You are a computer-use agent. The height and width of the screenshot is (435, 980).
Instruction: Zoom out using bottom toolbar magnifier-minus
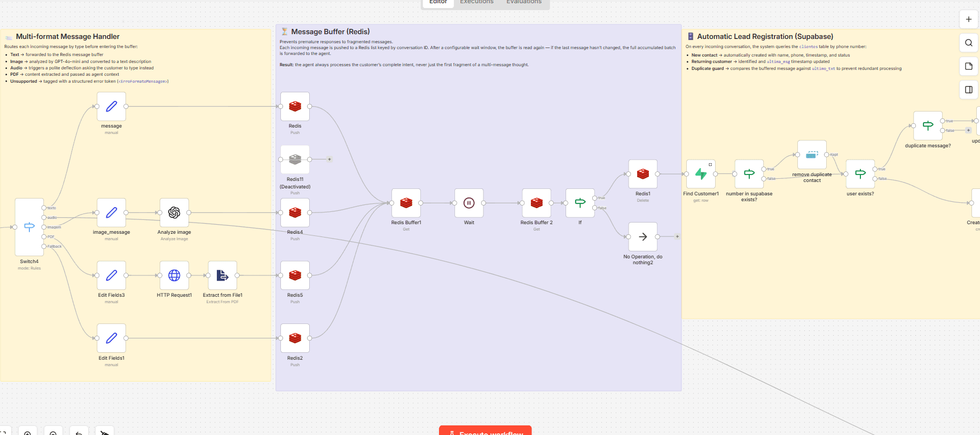click(53, 431)
